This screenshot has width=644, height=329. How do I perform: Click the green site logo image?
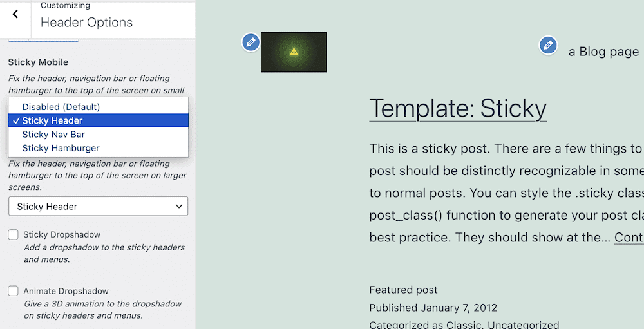(x=294, y=52)
